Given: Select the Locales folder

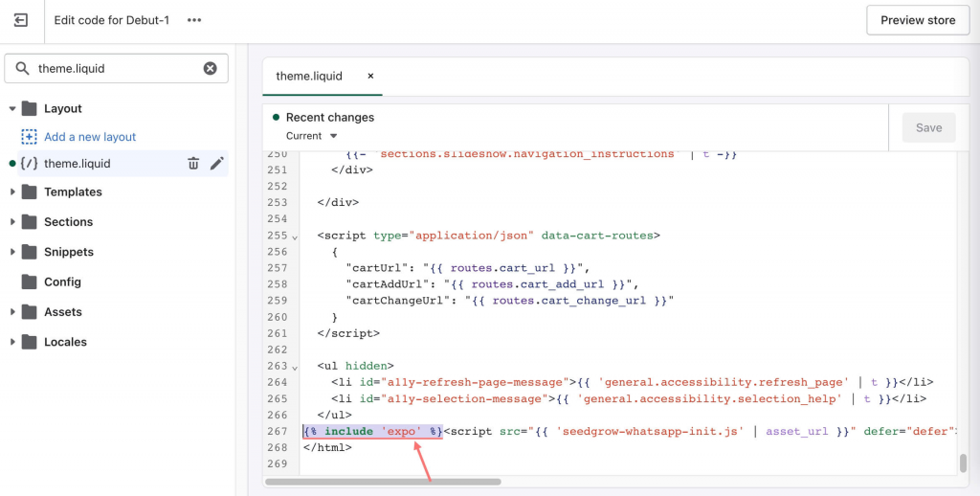Looking at the screenshot, I should pos(65,342).
